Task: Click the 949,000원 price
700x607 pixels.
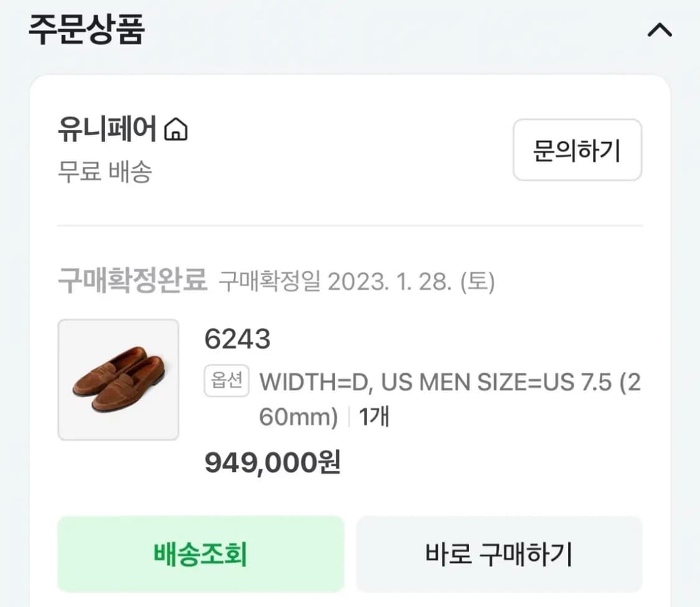Action: 272,463
